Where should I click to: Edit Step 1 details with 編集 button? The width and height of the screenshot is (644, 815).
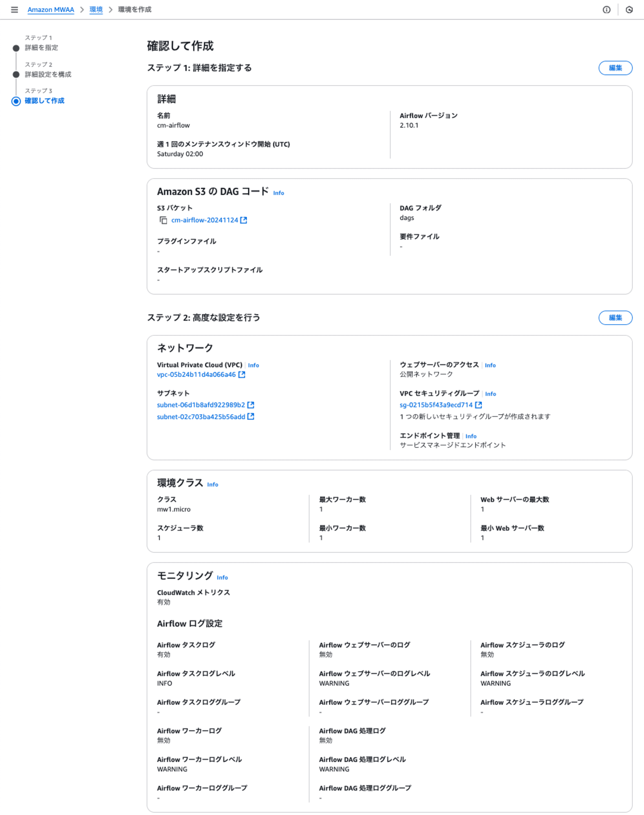coord(615,68)
